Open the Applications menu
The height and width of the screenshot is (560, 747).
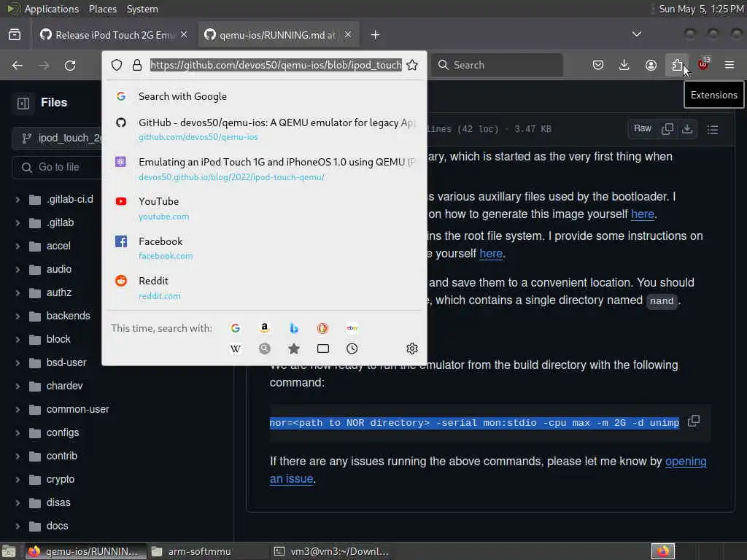52,9
